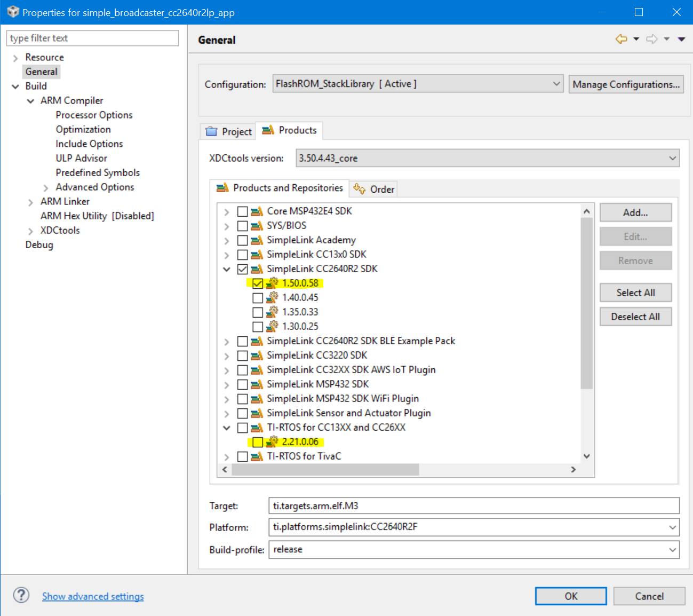The height and width of the screenshot is (616, 693).
Task: Expand the Resource tree node
Action: (x=15, y=58)
